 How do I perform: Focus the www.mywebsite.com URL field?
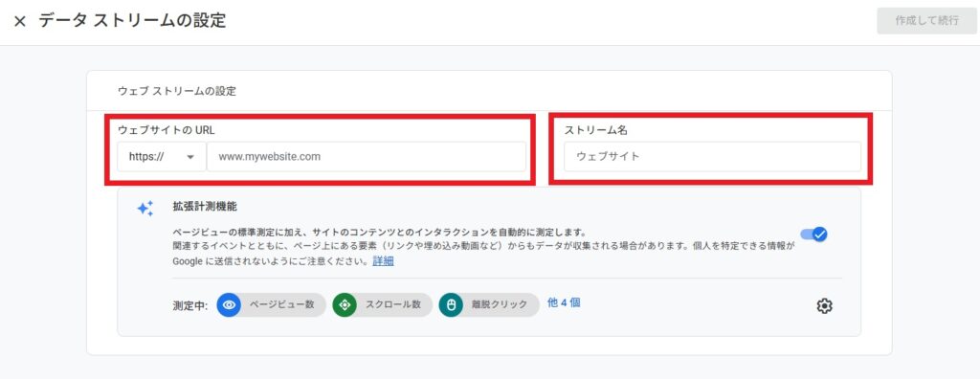click(367, 156)
